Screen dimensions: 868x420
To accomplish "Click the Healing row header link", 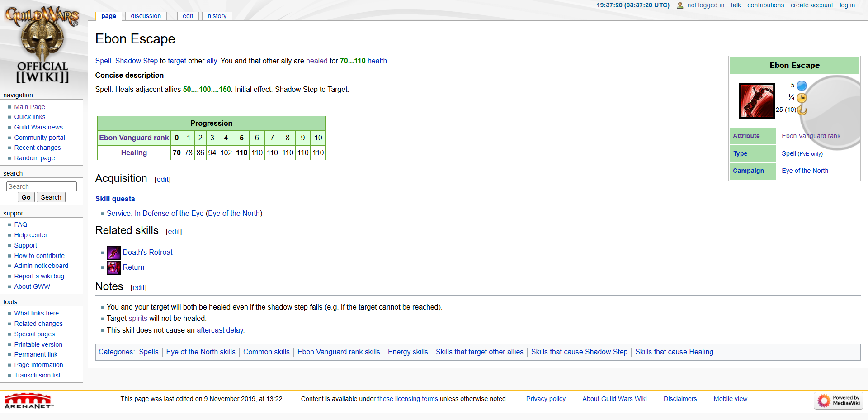I will pyautogui.click(x=134, y=153).
